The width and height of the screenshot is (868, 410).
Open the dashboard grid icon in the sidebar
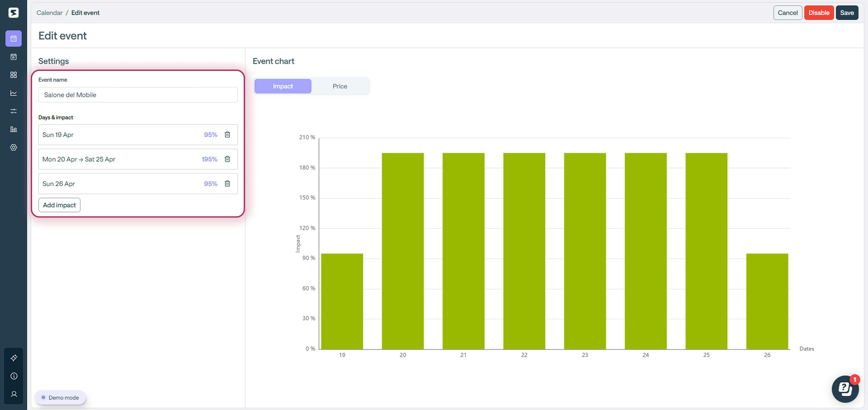click(x=14, y=75)
